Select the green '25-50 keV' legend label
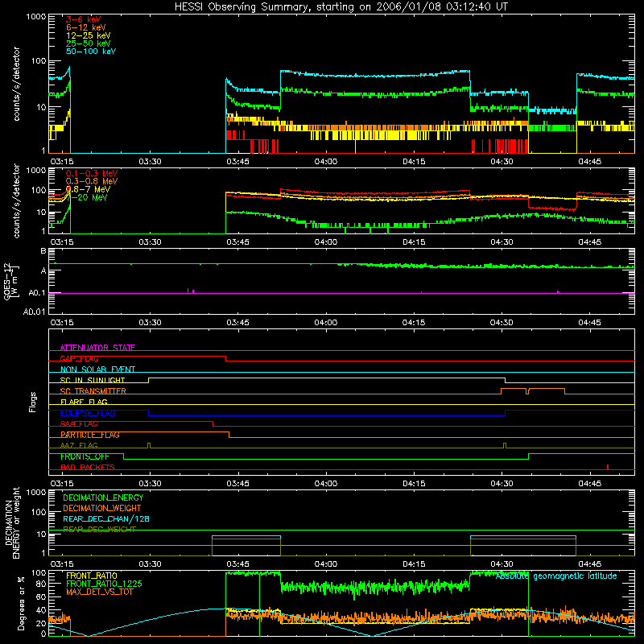 pyautogui.click(x=88, y=43)
